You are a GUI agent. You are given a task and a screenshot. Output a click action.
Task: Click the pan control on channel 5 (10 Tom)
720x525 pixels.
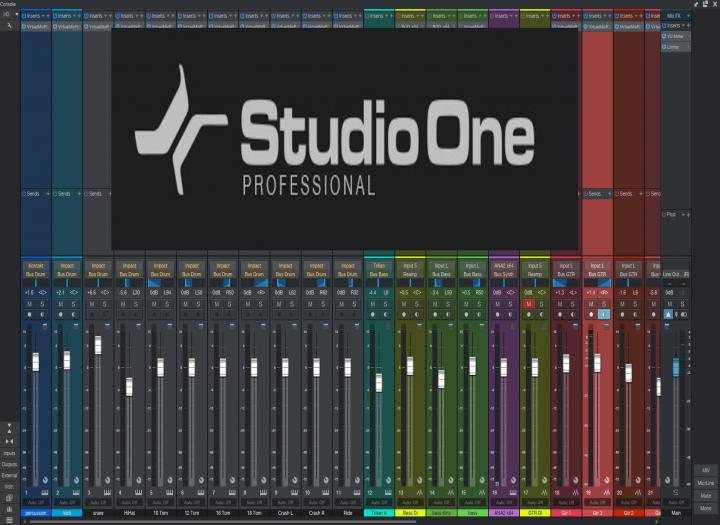point(161,283)
